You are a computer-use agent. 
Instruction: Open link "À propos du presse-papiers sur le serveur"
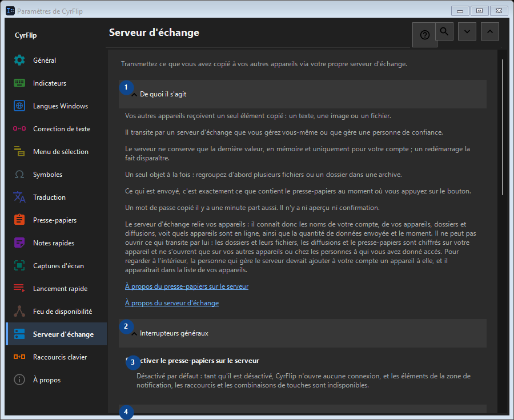pyautogui.click(x=187, y=286)
